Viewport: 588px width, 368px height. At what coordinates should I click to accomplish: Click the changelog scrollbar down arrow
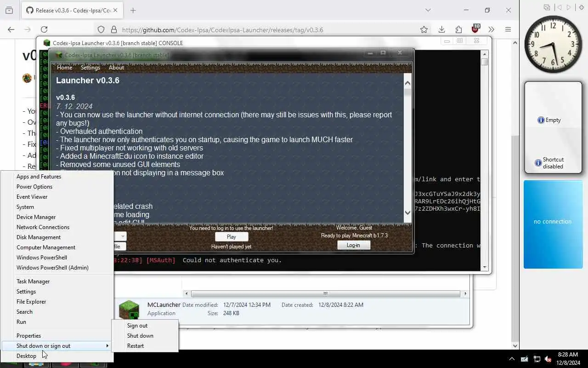tap(407, 213)
